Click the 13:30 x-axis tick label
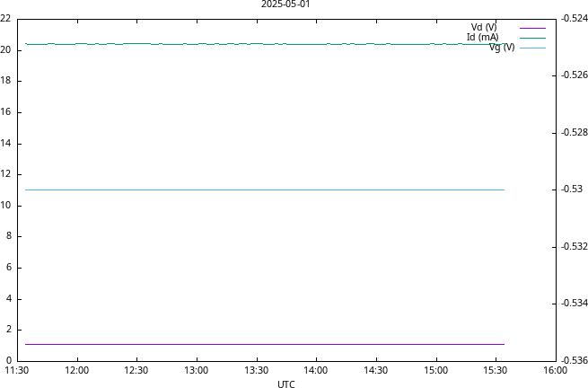This screenshot has width=588, height=388. click(256, 371)
